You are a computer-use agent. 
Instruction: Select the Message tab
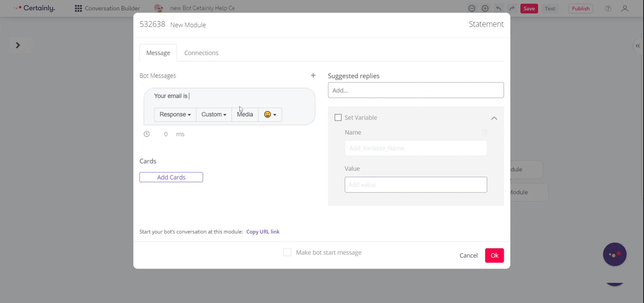[158, 53]
